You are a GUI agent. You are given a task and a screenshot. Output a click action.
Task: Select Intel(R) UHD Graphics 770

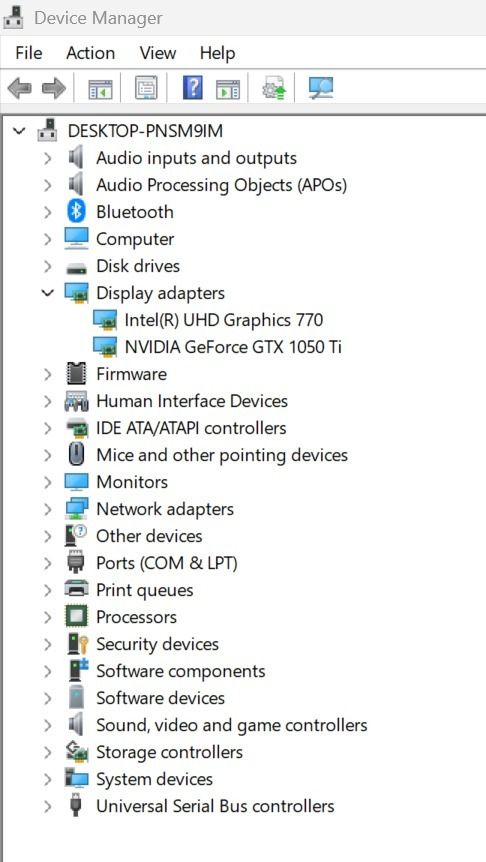coord(224,320)
